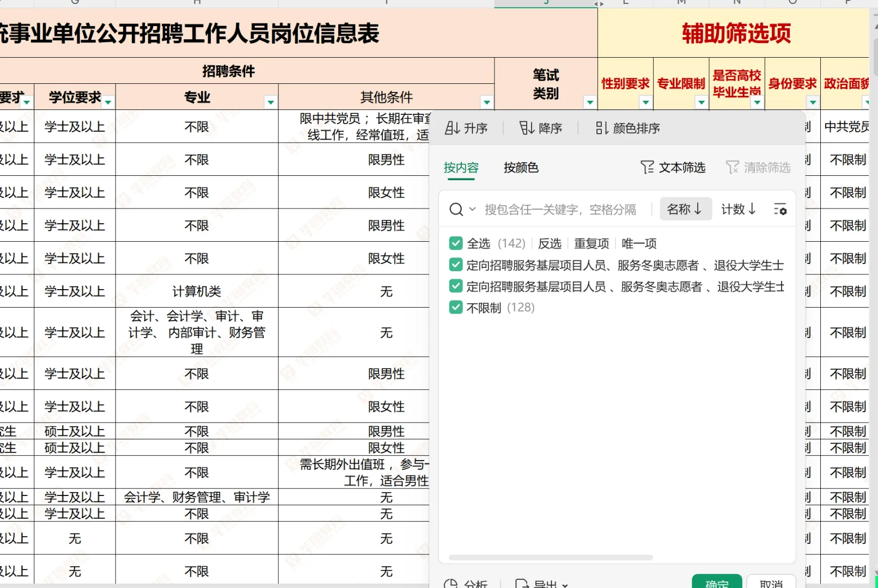Switch to 按颜色 tab
Image resolution: width=878 pixels, height=588 pixels.
click(521, 168)
